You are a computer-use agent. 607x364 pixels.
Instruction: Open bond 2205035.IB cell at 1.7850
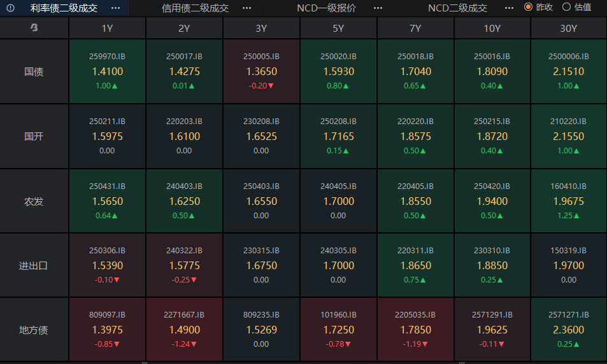pyautogui.click(x=415, y=330)
